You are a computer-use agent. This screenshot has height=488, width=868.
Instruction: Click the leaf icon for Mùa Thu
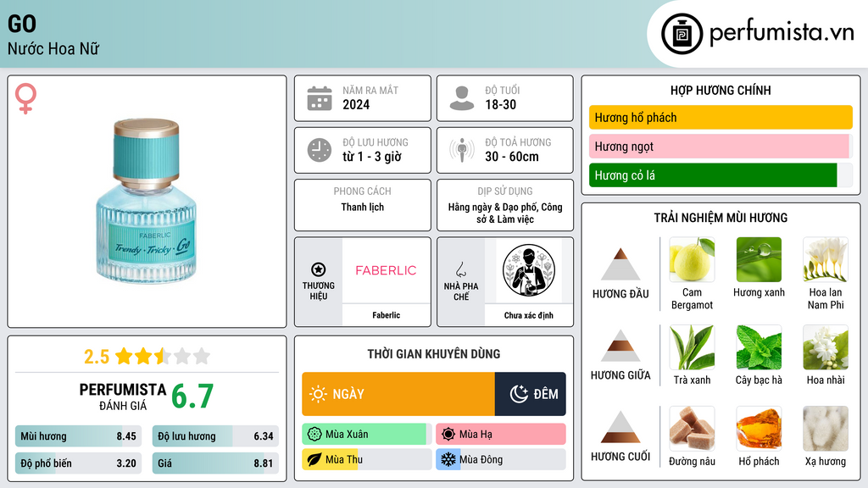point(314,460)
